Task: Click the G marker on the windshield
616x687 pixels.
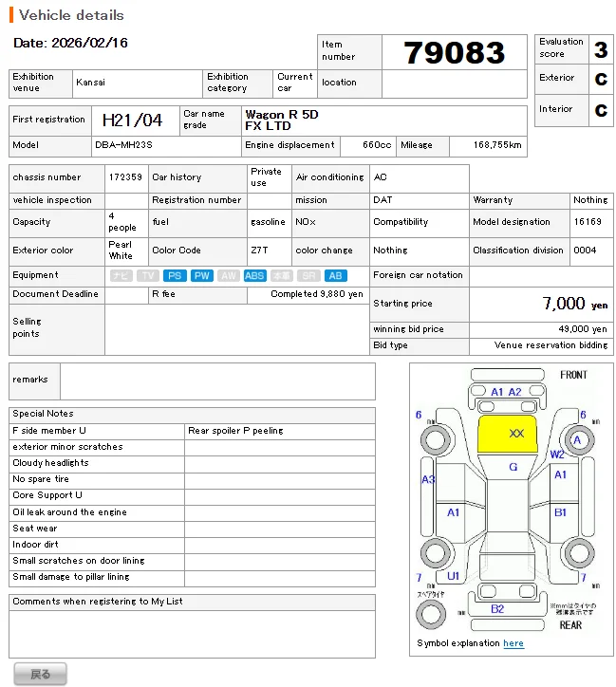Action: tap(513, 467)
